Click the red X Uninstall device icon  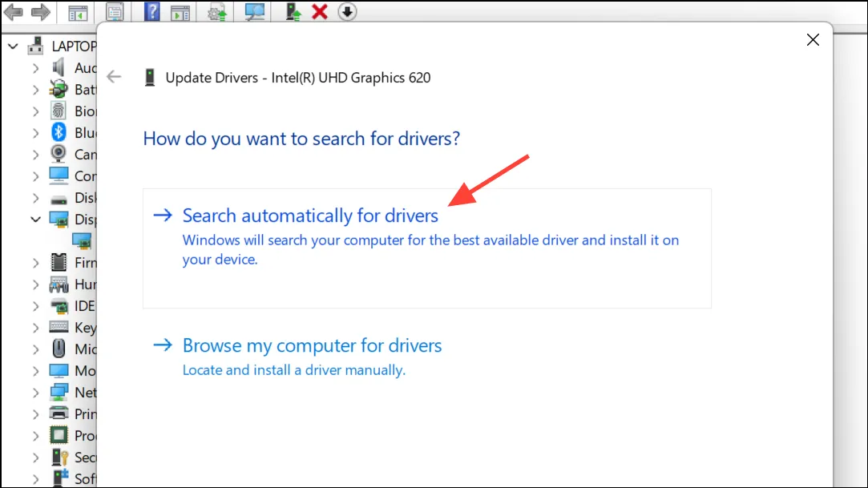[320, 11]
